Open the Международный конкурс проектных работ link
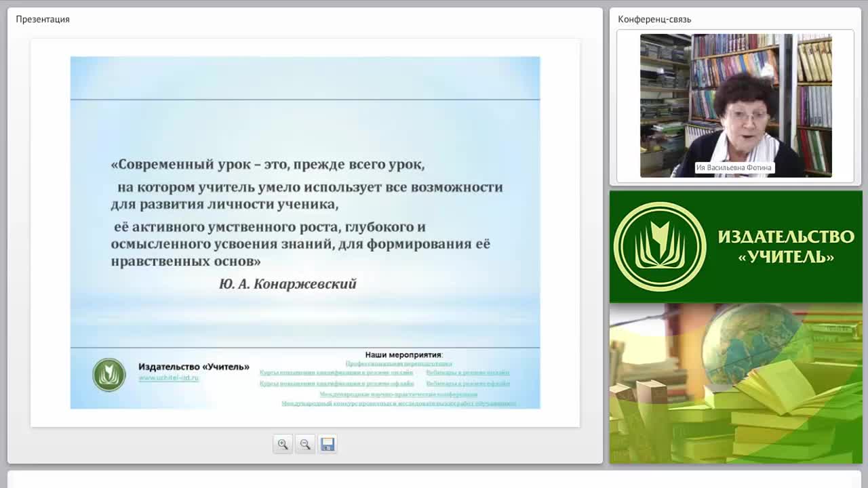This screenshot has height=488, width=868. (399, 403)
